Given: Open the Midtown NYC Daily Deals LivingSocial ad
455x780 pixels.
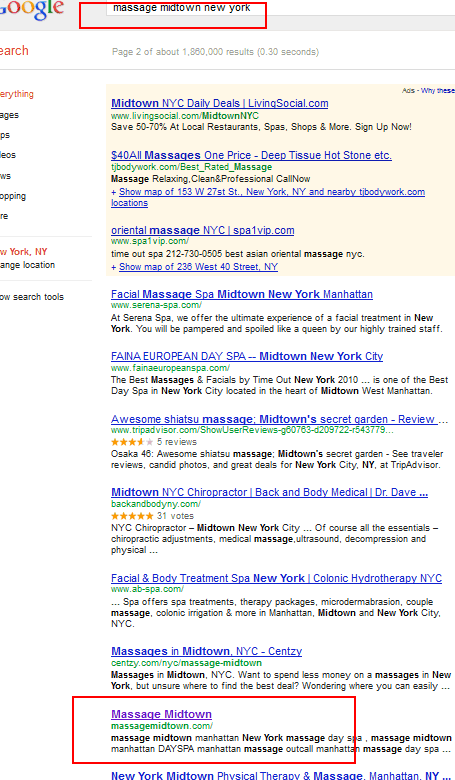Looking at the screenshot, I should click(219, 103).
